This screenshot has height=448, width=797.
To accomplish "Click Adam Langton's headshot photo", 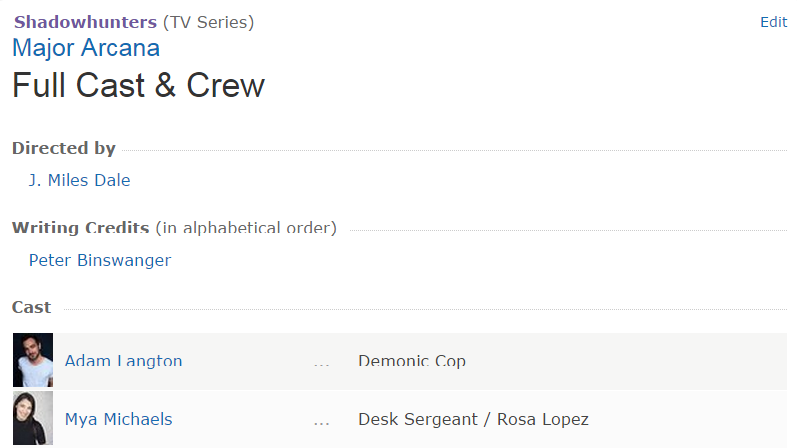I will click(x=33, y=360).
